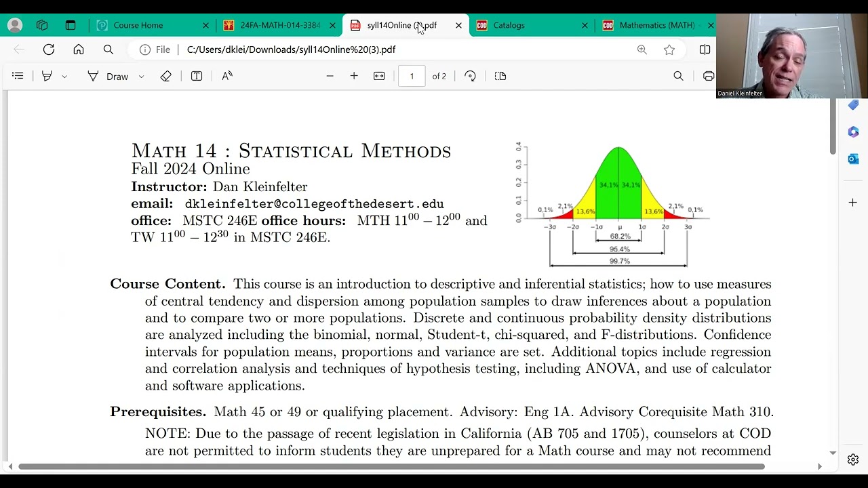
Task: Click the Course Content heading
Action: pos(167,284)
